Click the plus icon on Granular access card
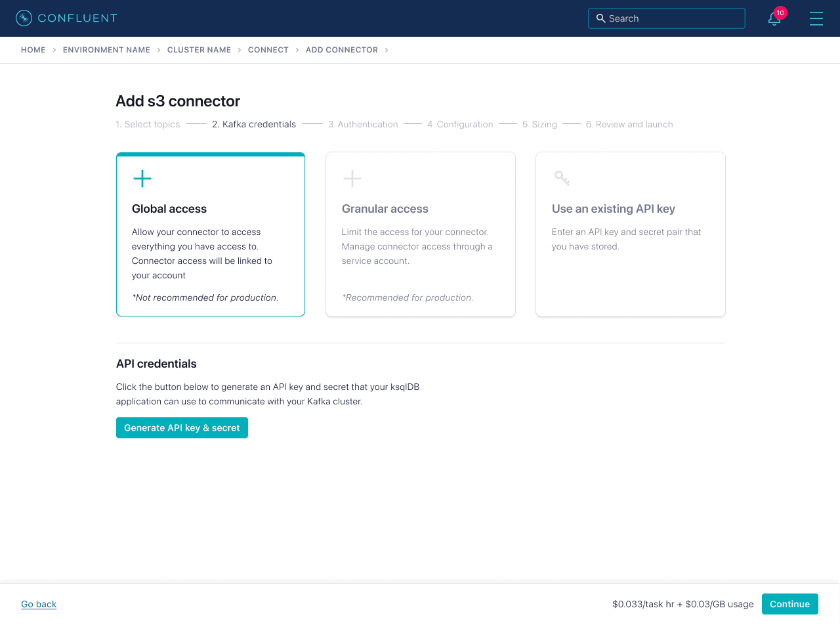This screenshot has width=840, height=625. (352, 179)
